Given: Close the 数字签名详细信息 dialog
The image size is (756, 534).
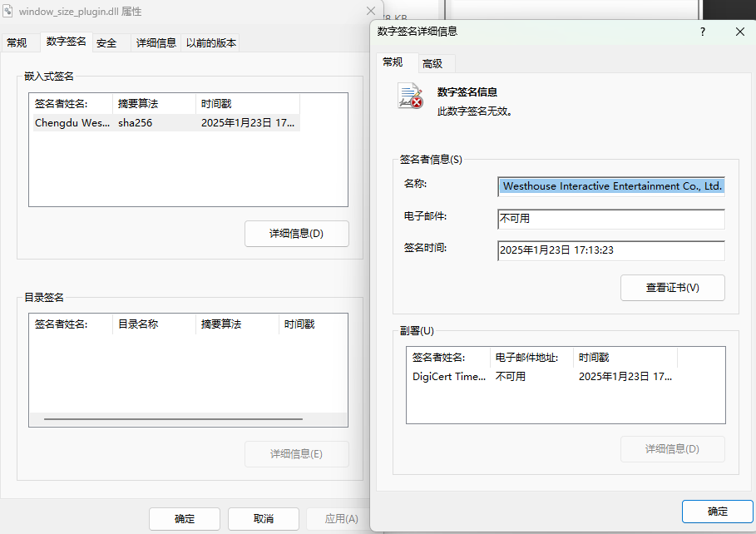Looking at the screenshot, I should pos(740,32).
